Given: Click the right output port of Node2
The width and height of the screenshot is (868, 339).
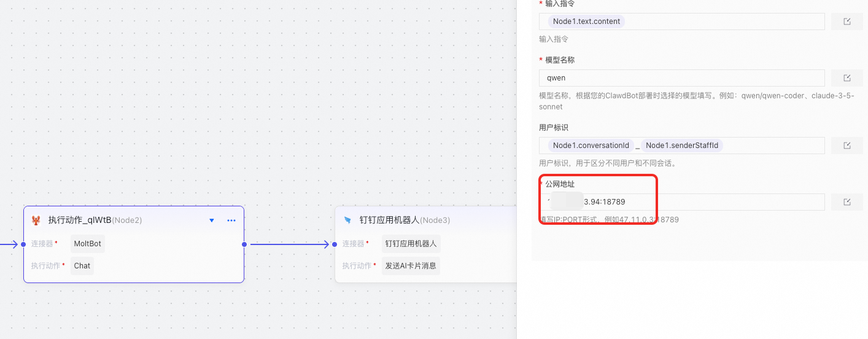Looking at the screenshot, I should pos(244,244).
